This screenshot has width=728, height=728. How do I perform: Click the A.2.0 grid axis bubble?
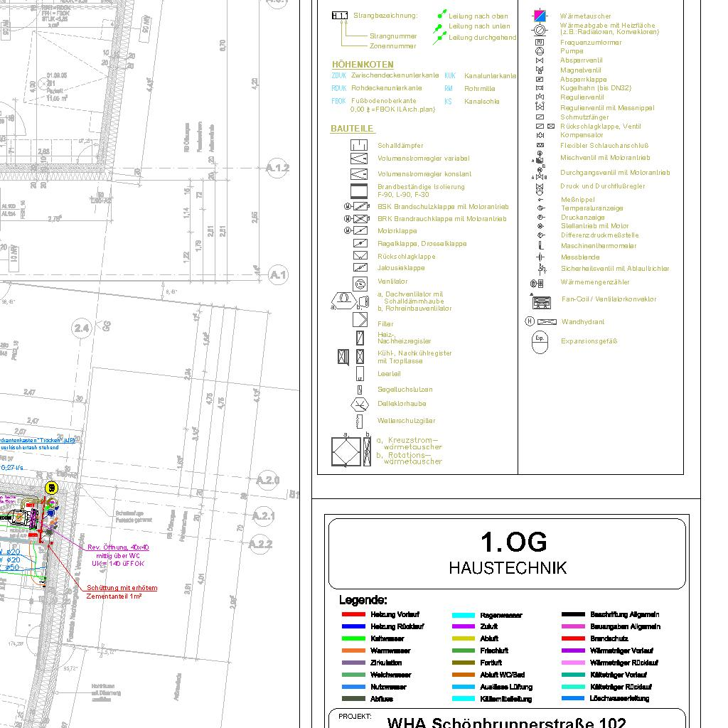[268, 481]
